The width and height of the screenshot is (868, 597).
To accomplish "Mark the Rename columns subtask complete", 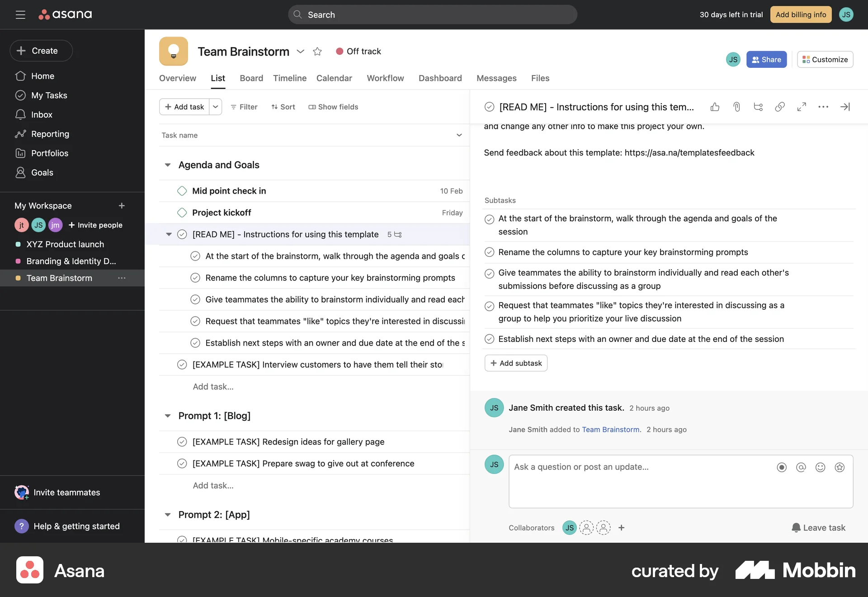I will coord(490,252).
